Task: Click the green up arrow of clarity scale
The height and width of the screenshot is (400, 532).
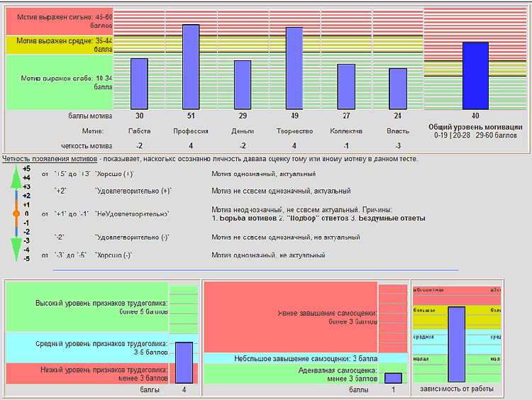Action: [16, 177]
